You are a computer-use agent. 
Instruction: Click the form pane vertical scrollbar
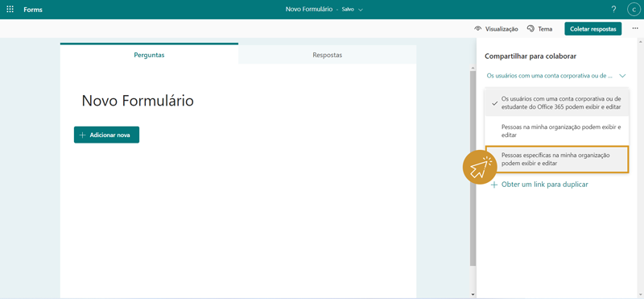pyautogui.click(x=473, y=164)
